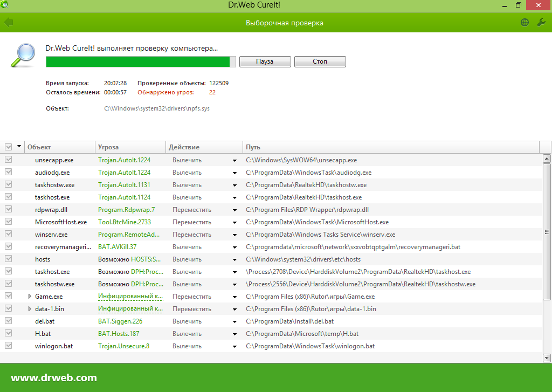The width and height of the screenshot is (552, 392).
Task: Stop the scan with the Стоп button
Action: pyautogui.click(x=320, y=61)
